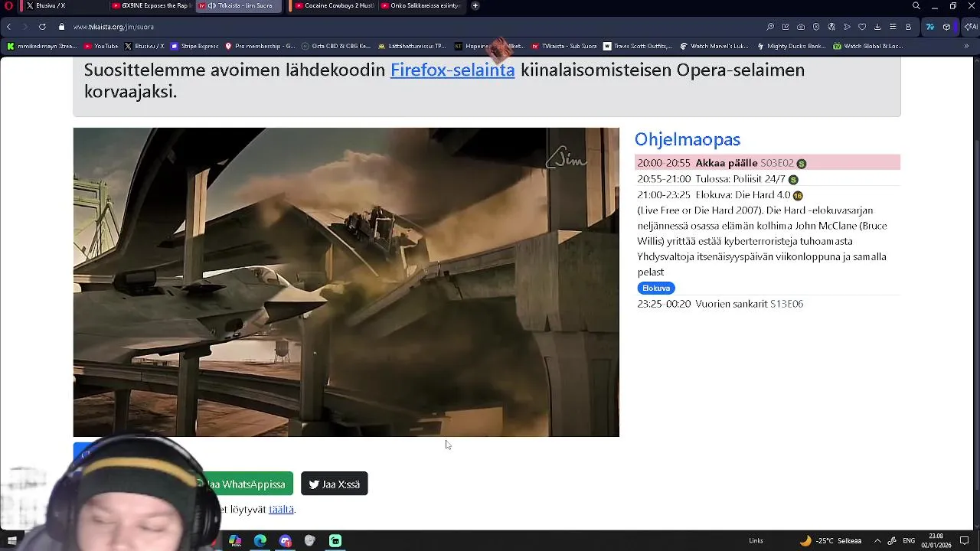Screen dimensions: 980x551
Task: Click the send/flow arrow icon
Action: (x=847, y=27)
